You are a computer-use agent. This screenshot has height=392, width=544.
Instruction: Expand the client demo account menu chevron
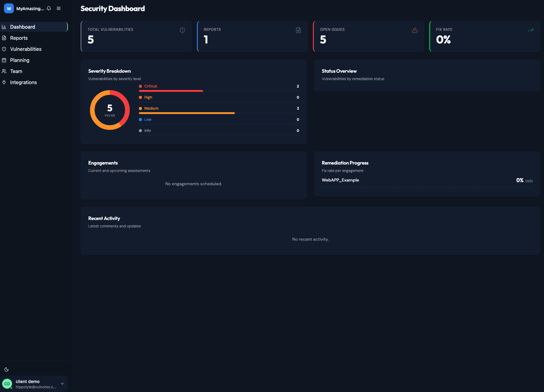62,384
